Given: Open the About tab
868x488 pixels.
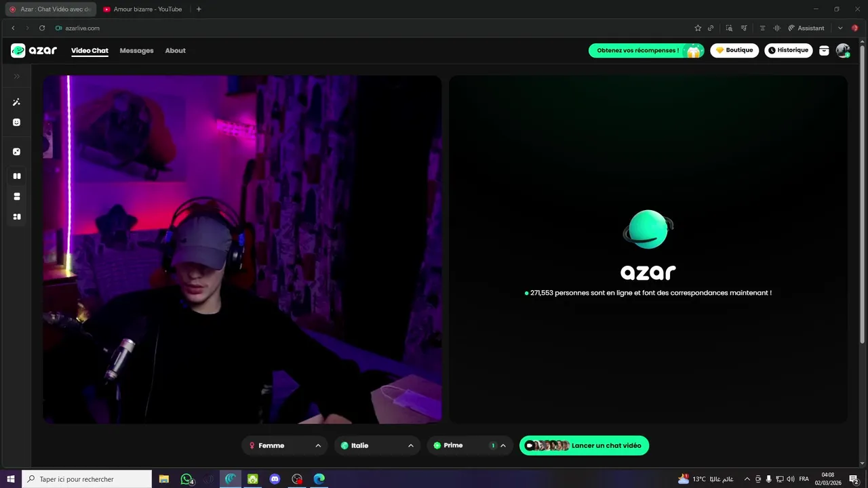Looking at the screenshot, I should coord(175,50).
